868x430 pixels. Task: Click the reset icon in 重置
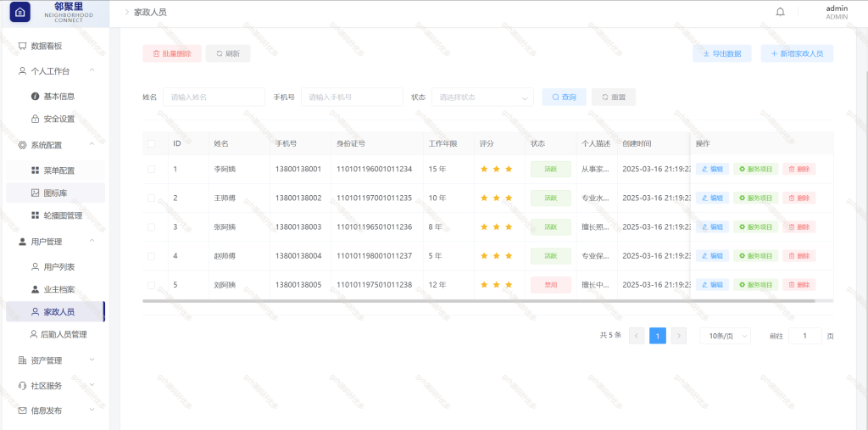605,97
